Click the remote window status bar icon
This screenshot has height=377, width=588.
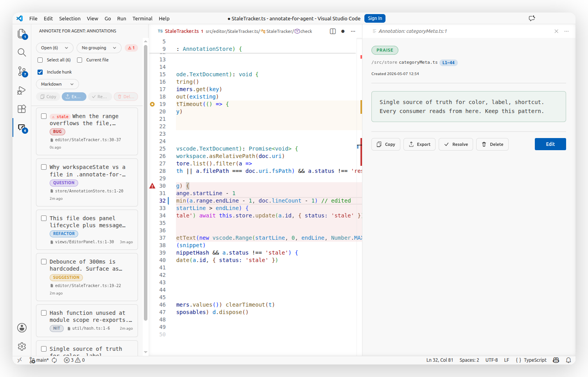pyautogui.click(x=20, y=360)
